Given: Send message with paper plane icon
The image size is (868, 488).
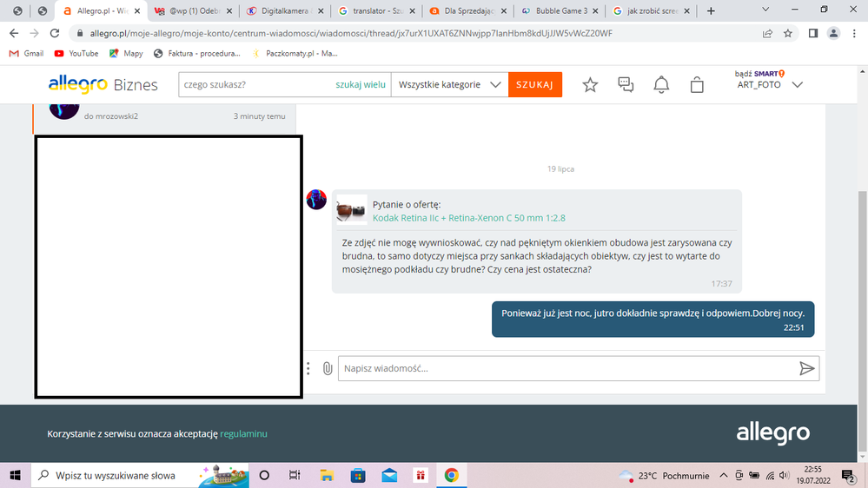Looking at the screenshot, I should (807, 368).
